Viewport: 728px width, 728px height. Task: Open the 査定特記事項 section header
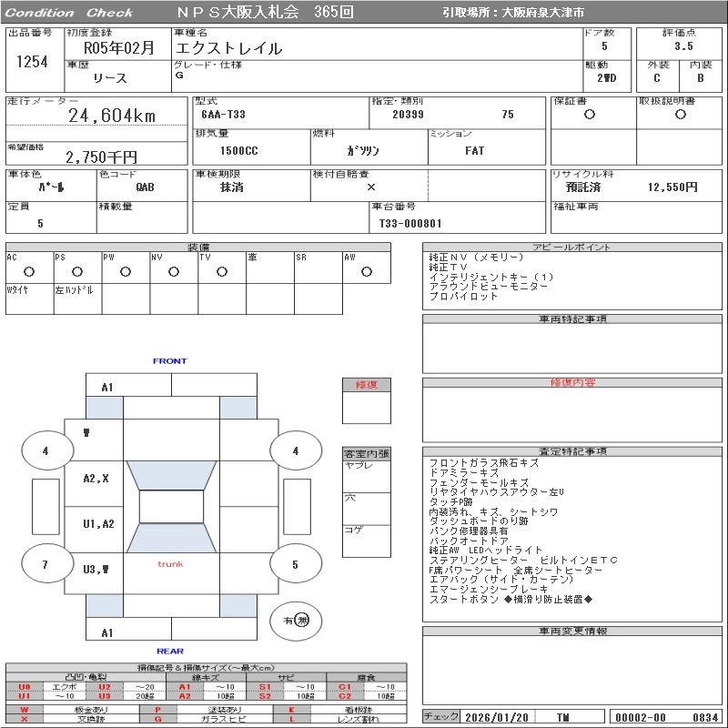tap(573, 451)
